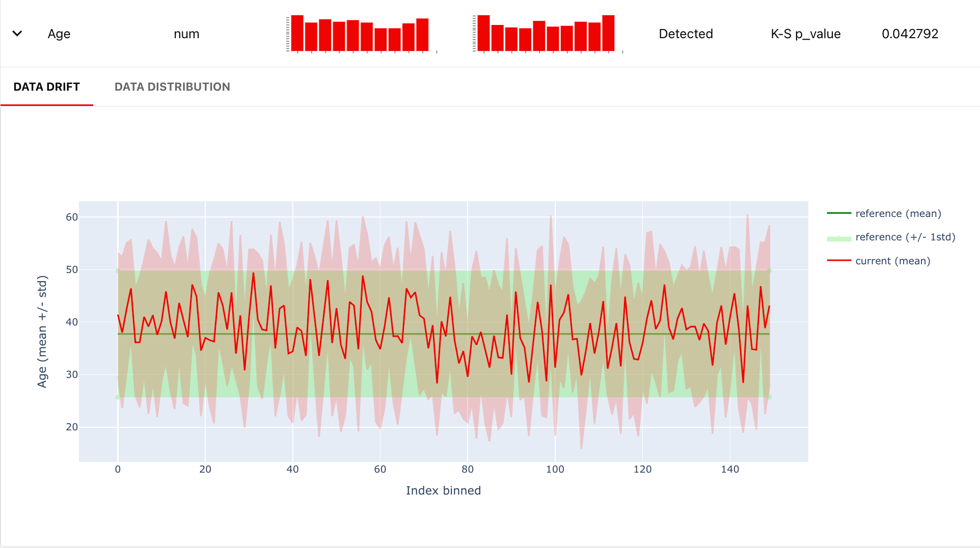
Task: Click the 0.042792 drift score value
Action: [x=910, y=34]
